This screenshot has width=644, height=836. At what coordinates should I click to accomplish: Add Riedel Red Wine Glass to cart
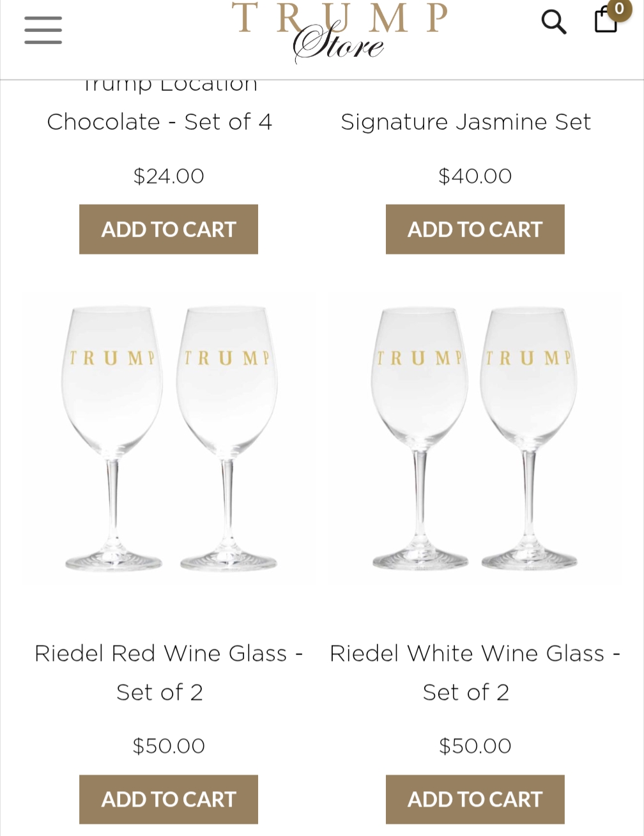point(169,799)
